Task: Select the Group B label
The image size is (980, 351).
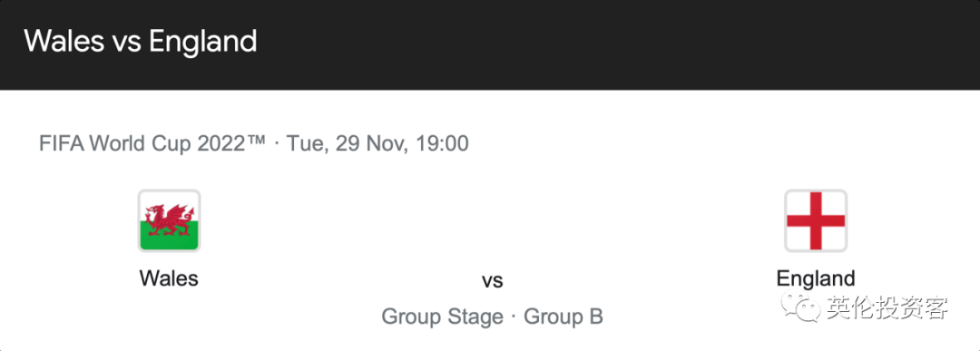Action: 563,317
